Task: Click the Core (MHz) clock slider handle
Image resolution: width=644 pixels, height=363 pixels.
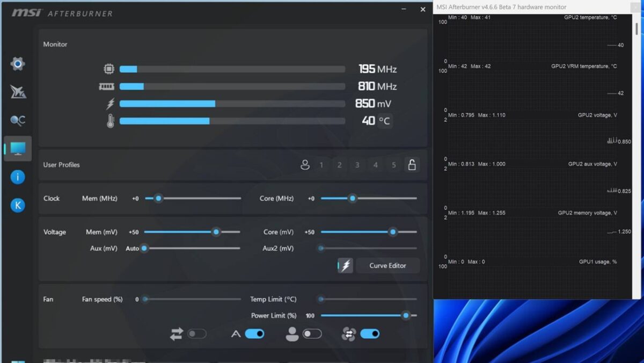Action: click(x=353, y=198)
